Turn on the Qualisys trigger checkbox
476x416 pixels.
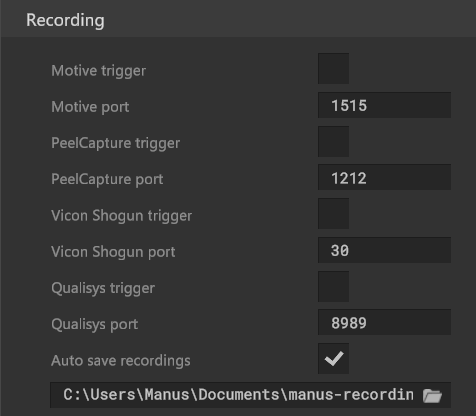point(333,286)
